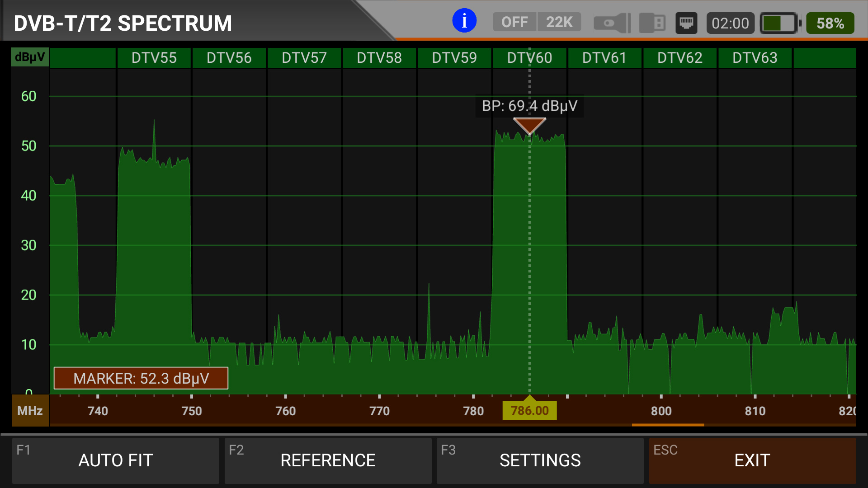868x488 pixels.
Task: Toggle the LNB power OFF indicator
Action: pos(514,22)
